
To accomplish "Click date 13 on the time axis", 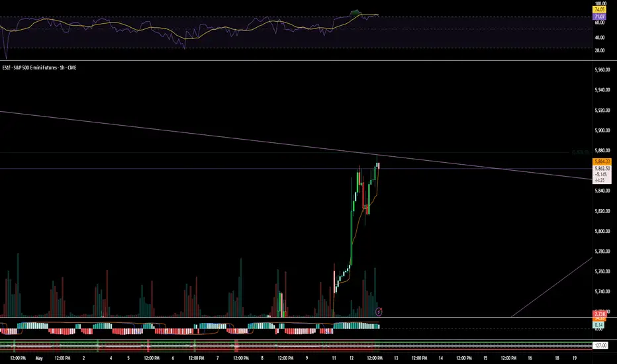I will [396, 358].
